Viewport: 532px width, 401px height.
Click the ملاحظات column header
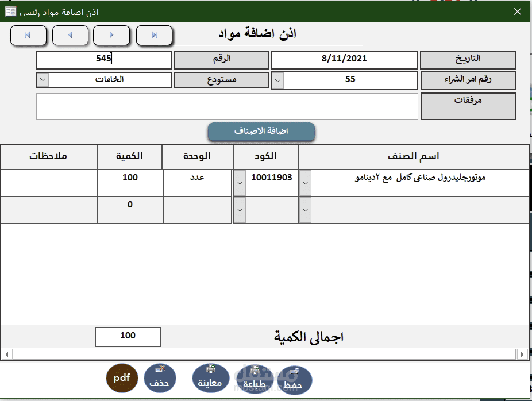pos(48,156)
